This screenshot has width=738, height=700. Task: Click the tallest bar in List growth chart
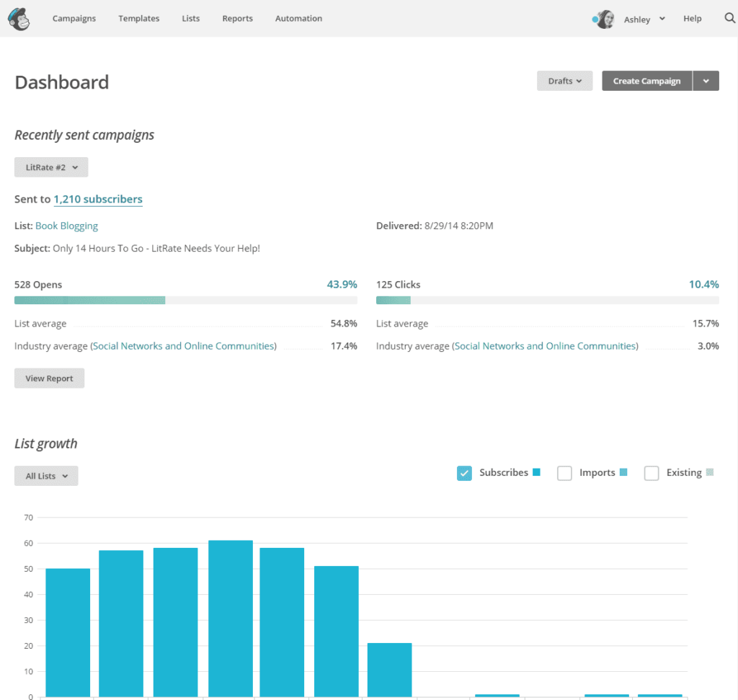tap(231, 619)
